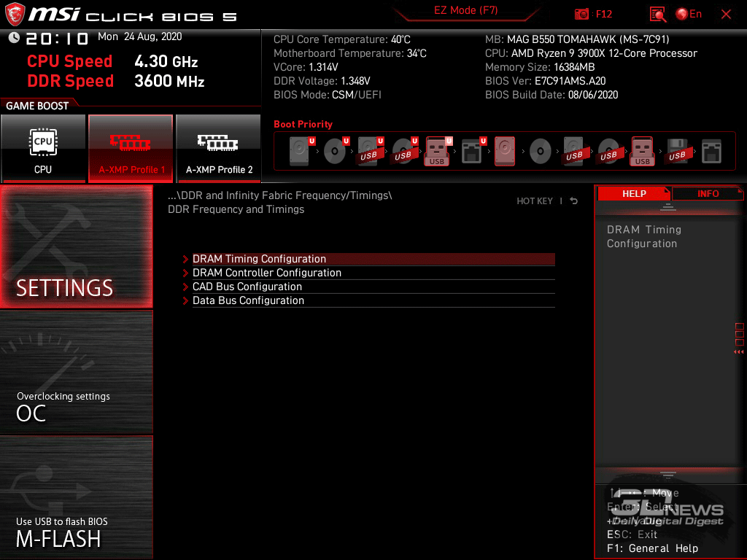The width and height of the screenshot is (747, 560).
Task: Click the breadcrumb path DDR and Infinity Fabric
Action: point(279,195)
